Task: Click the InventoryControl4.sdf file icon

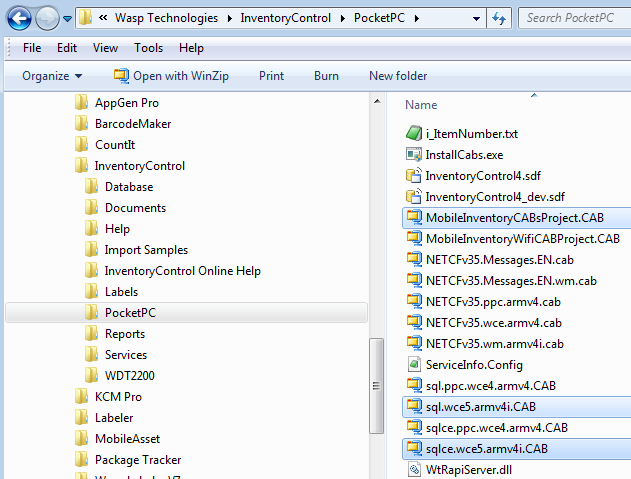Action: tap(414, 175)
